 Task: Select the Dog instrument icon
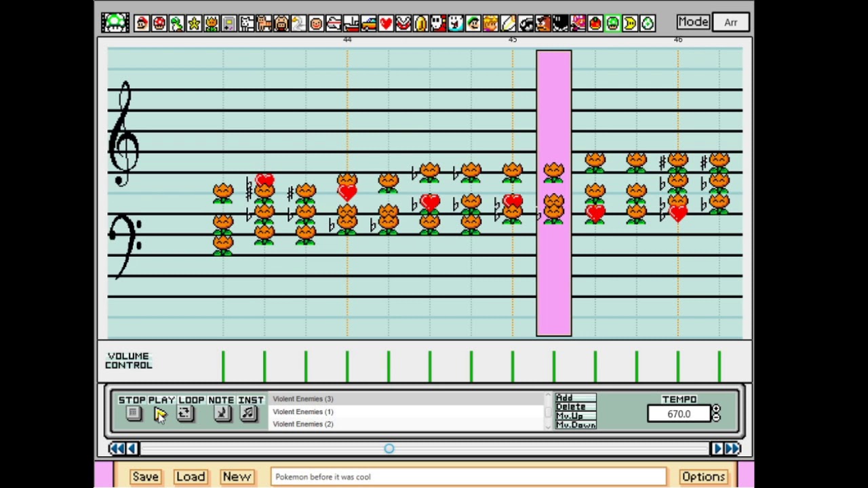(246, 23)
